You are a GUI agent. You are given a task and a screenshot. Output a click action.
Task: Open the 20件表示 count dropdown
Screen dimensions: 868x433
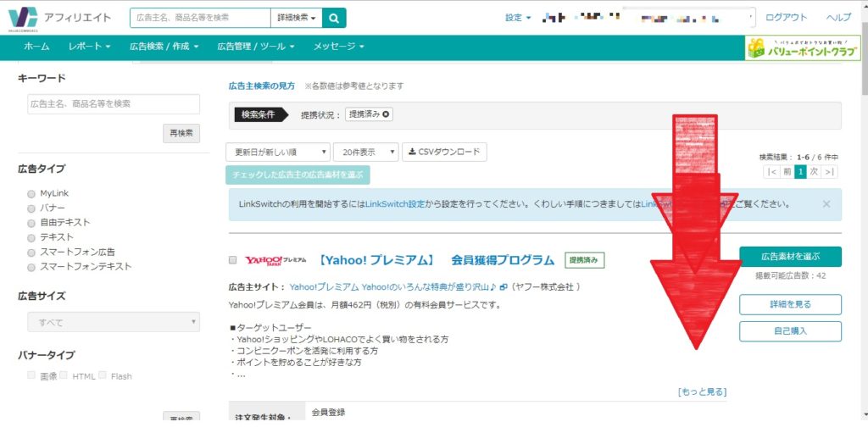(366, 153)
